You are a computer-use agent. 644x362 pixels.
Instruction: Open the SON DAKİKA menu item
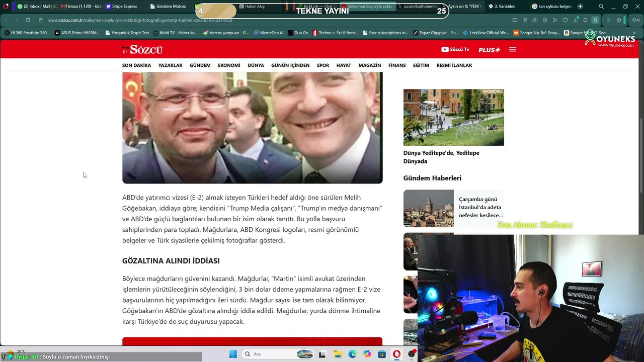pos(136,65)
